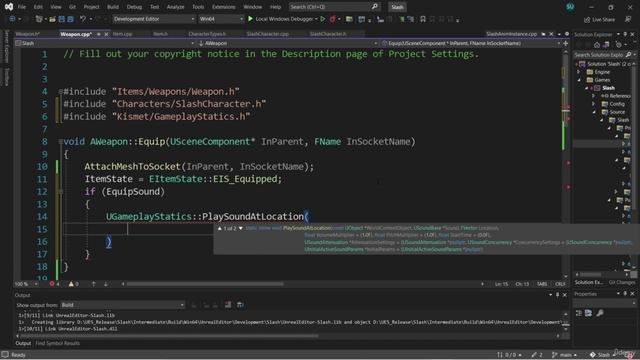Collapse the Source folder node
The width and height of the screenshot is (640, 360).
[x=594, y=112]
